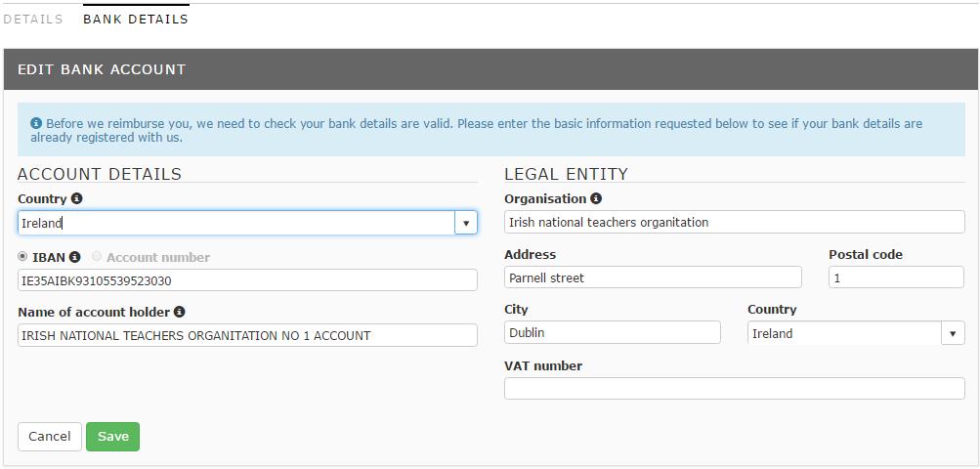Click the info icon next to IBAN
980x469 pixels.
[x=74, y=257]
